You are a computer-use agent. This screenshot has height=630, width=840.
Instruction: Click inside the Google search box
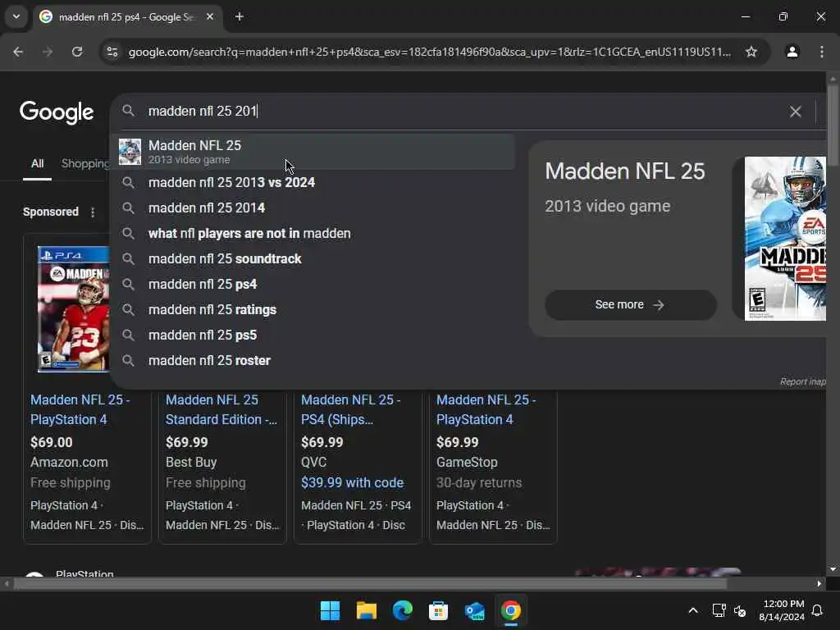(461, 111)
